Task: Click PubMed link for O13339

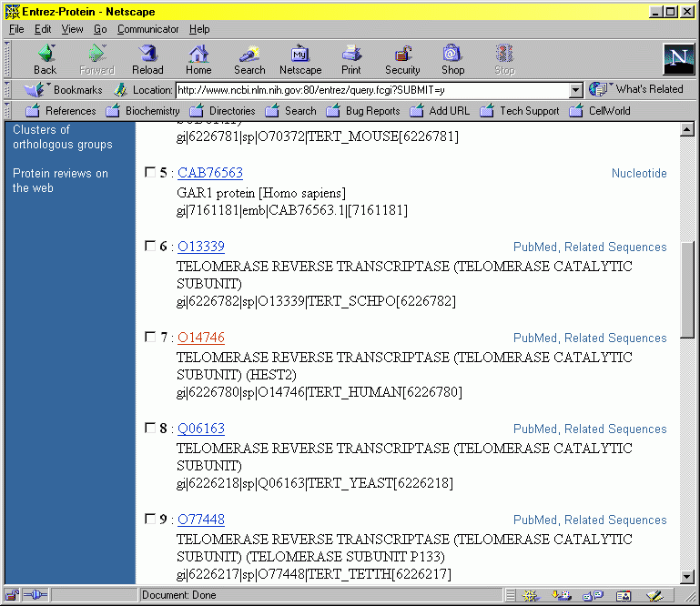Action: click(535, 247)
